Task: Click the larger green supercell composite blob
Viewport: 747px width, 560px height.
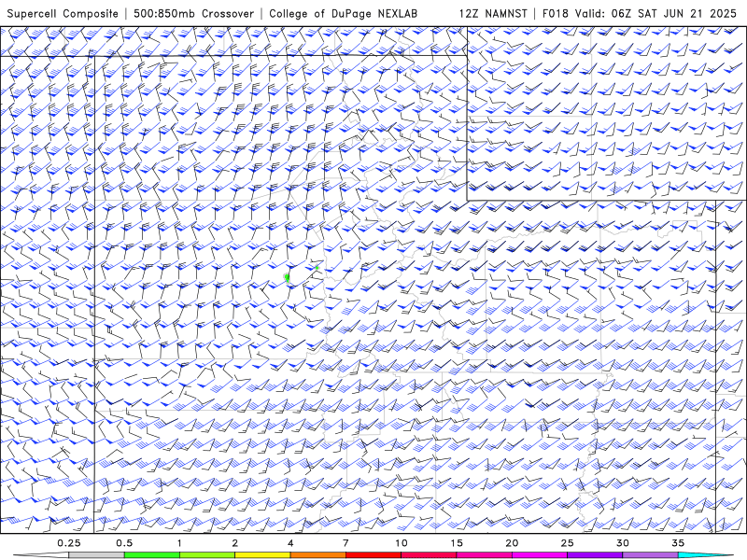Action: (x=288, y=277)
